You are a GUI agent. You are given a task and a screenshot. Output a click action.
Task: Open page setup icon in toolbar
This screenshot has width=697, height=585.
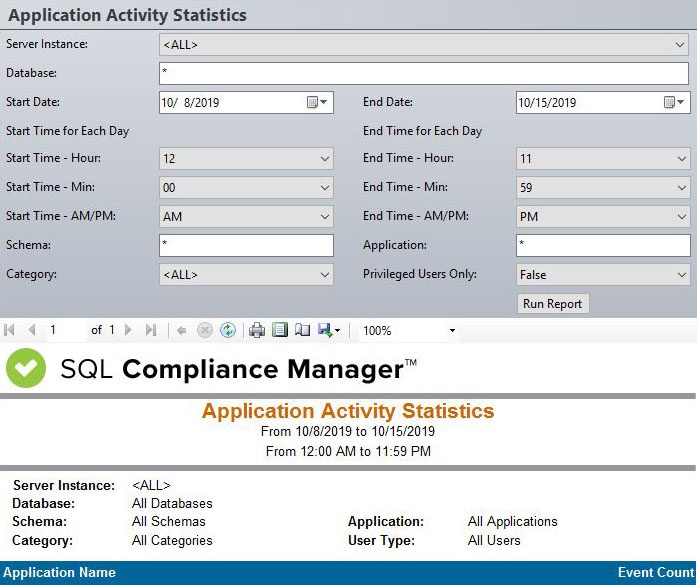pos(302,330)
